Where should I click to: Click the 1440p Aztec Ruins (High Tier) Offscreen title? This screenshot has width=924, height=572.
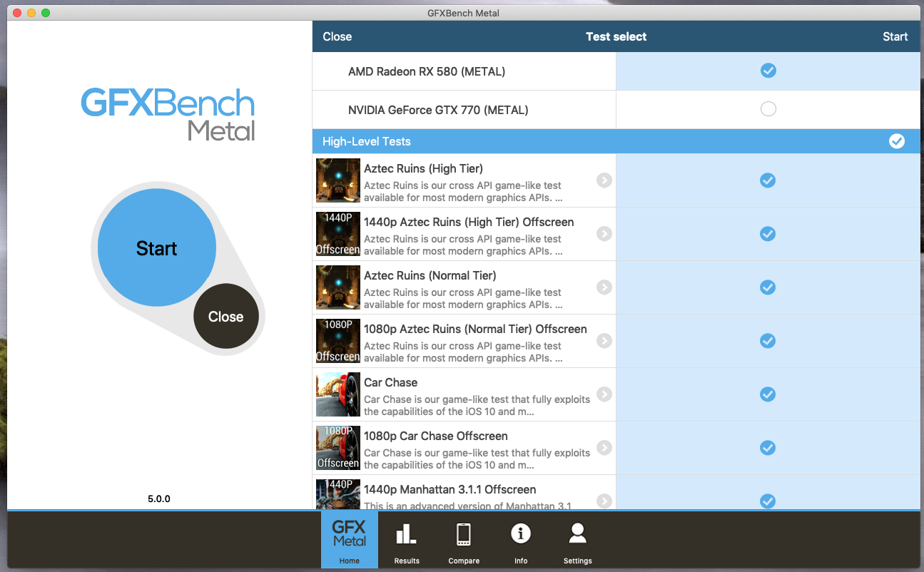(469, 223)
